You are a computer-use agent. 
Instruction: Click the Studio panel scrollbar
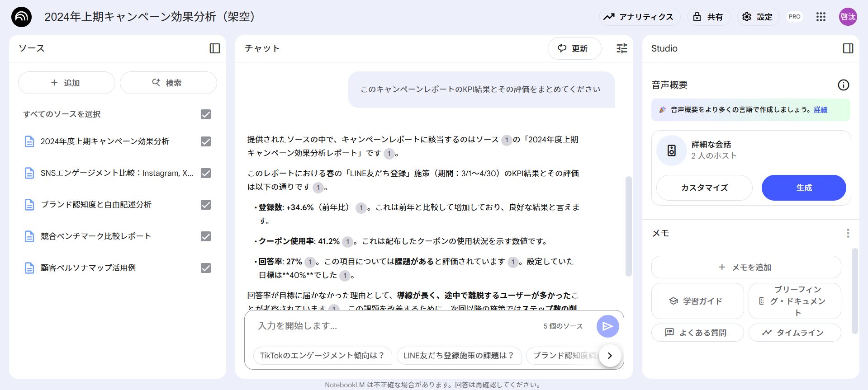[854, 291]
